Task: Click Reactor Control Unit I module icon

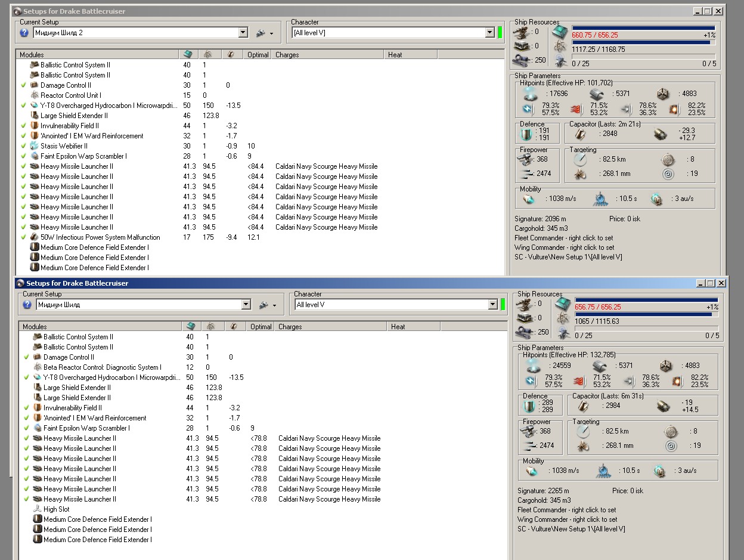Action: tap(35, 95)
